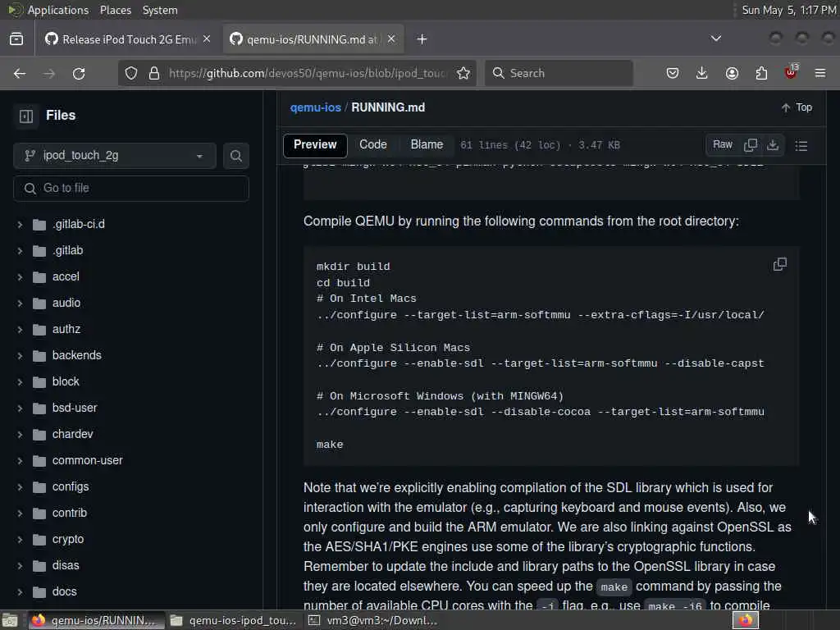This screenshot has height=630, width=840.
Task: Click the Forward navigation arrow
Action: point(49,73)
